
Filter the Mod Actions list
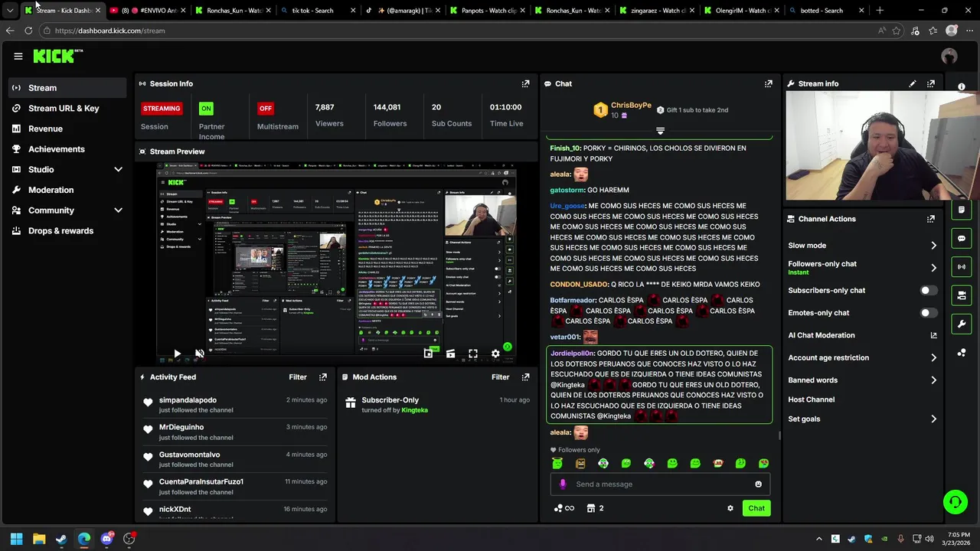[x=500, y=377]
